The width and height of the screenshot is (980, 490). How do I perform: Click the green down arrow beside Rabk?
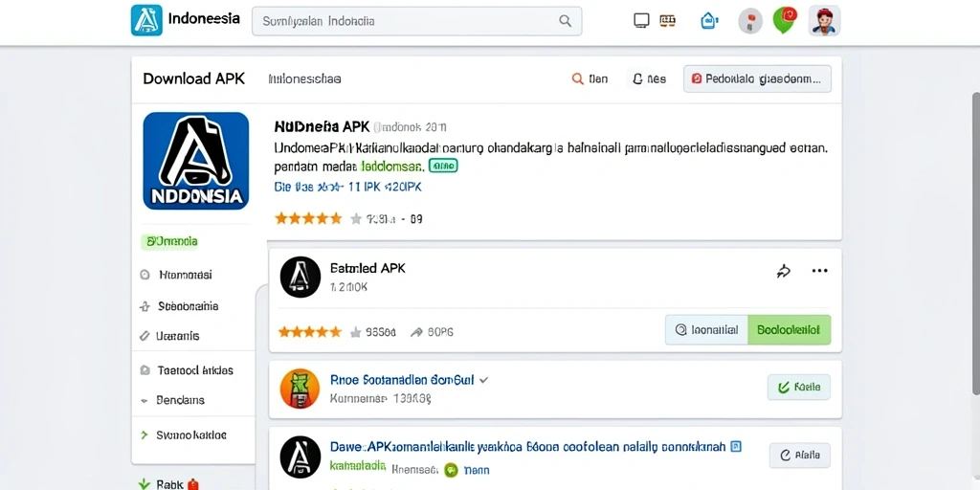pyautogui.click(x=145, y=483)
